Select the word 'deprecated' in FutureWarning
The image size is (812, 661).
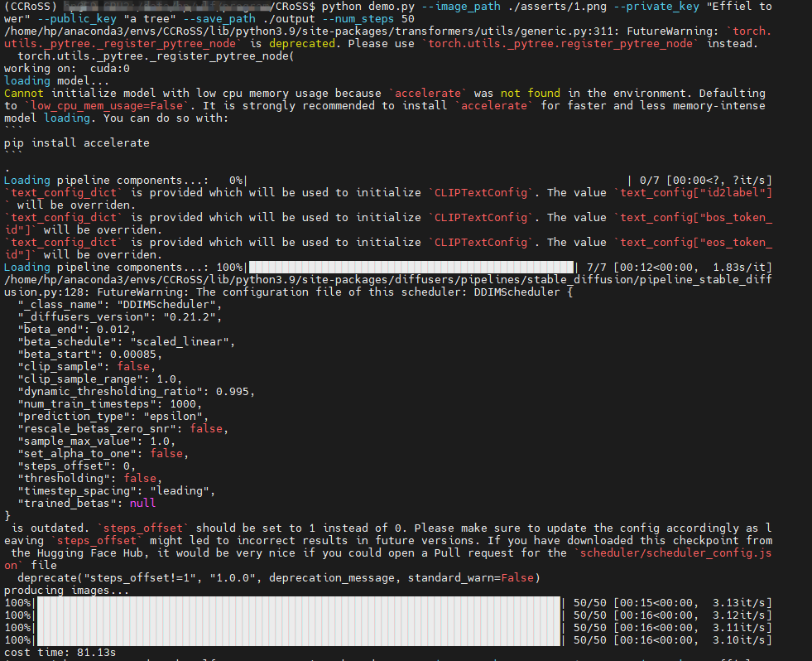click(x=302, y=44)
